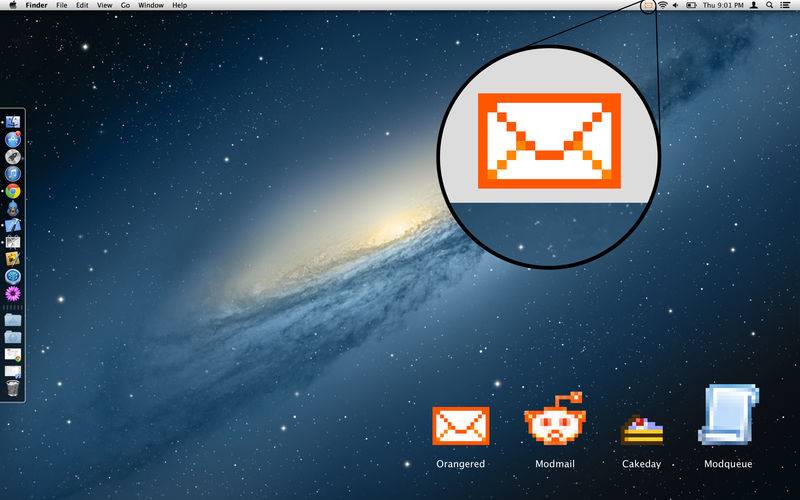This screenshot has height=500, width=800.
Task: Open the first folder stack in dock
Action: click(13, 320)
